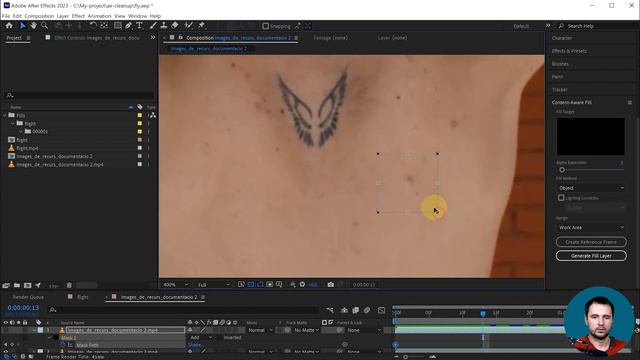This screenshot has height=360, width=640.
Task: Enable the Lighting Correction checkbox
Action: (561, 198)
